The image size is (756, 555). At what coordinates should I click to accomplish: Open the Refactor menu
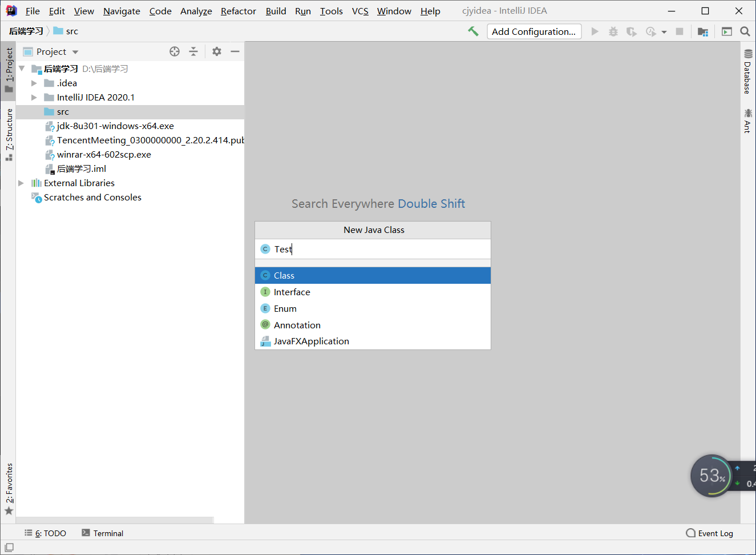238,11
